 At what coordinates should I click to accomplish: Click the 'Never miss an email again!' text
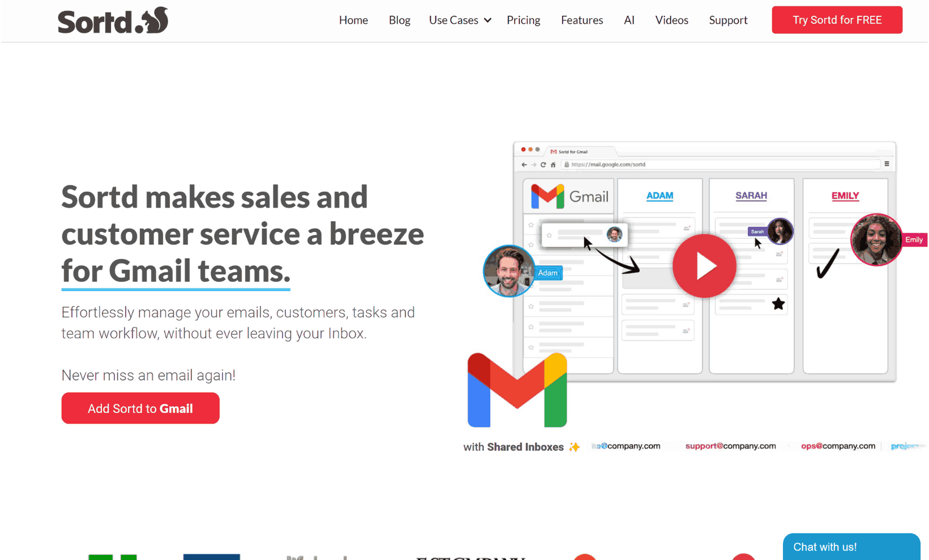click(x=148, y=375)
